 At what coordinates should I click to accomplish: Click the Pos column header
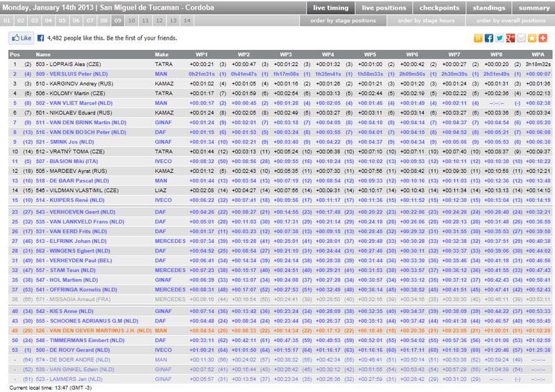(15, 55)
